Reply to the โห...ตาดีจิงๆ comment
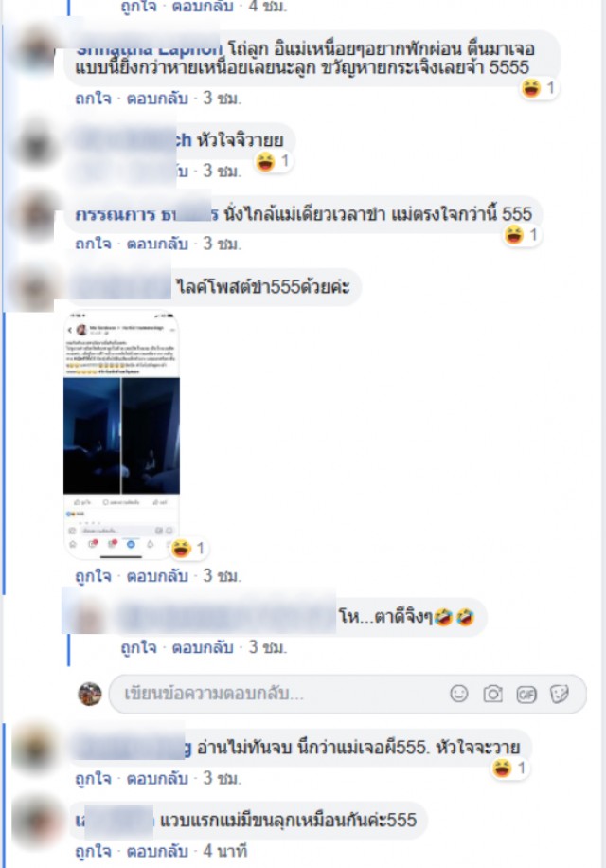Viewport: 606px width, 868px height. click(x=203, y=647)
